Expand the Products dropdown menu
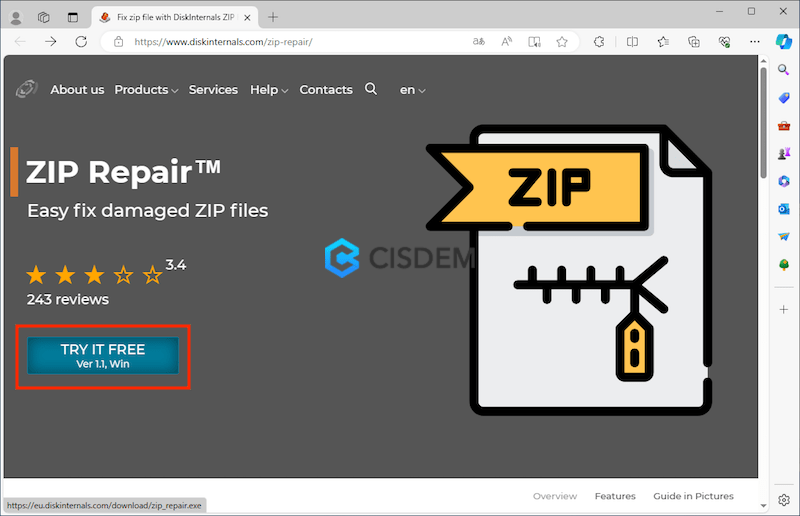The image size is (800, 516). [146, 90]
